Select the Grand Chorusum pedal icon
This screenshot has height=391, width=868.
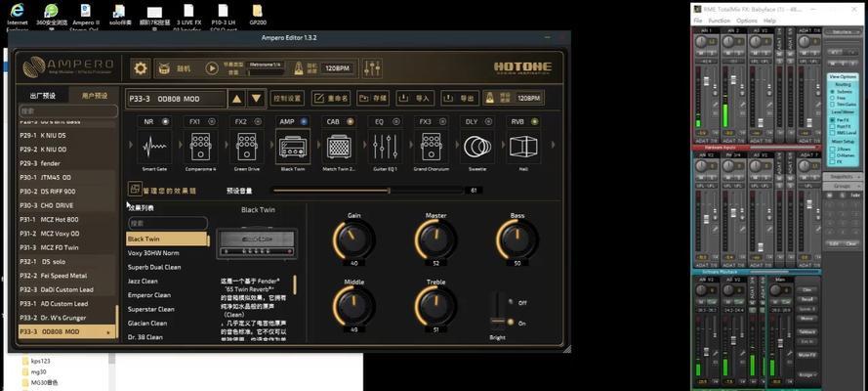[x=431, y=147]
